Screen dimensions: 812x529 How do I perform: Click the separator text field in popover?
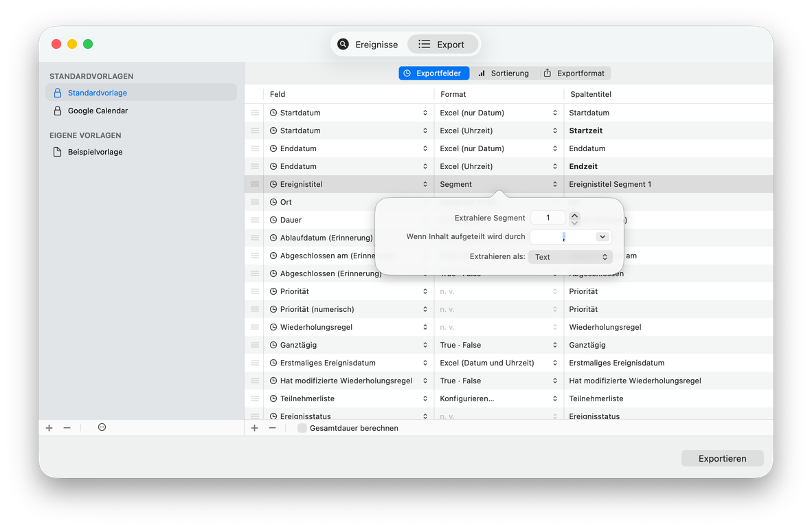point(563,237)
